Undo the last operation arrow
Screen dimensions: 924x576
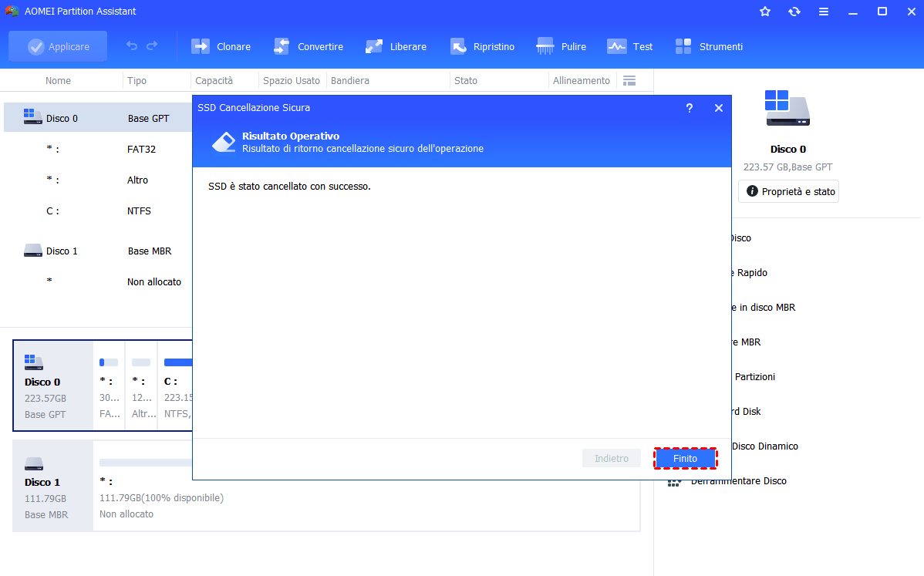tap(132, 46)
